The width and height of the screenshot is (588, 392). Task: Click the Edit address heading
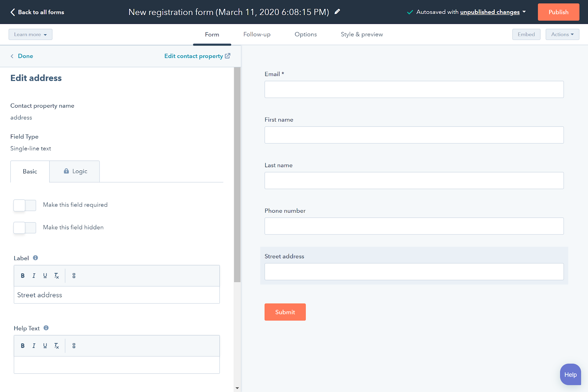(x=36, y=78)
